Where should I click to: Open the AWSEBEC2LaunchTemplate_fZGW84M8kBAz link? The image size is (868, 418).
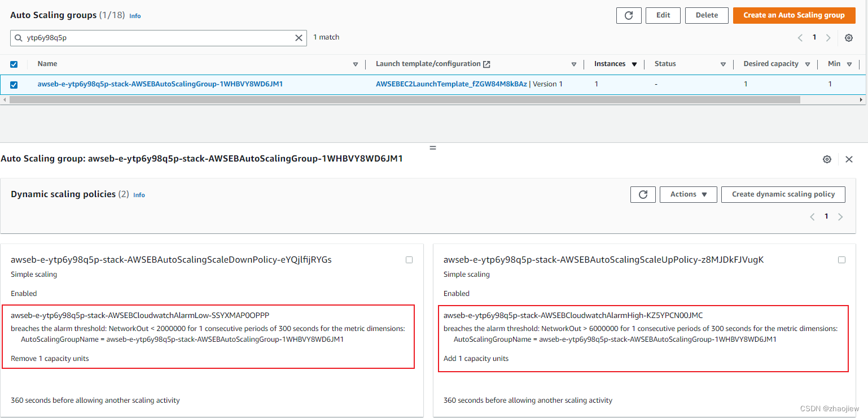point(451,84)
